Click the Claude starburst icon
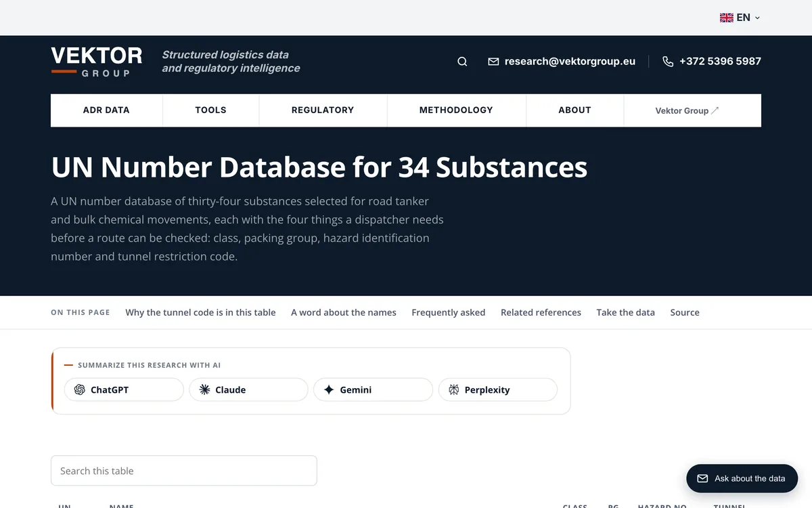The image size is (812, 508). pos(204,389)
